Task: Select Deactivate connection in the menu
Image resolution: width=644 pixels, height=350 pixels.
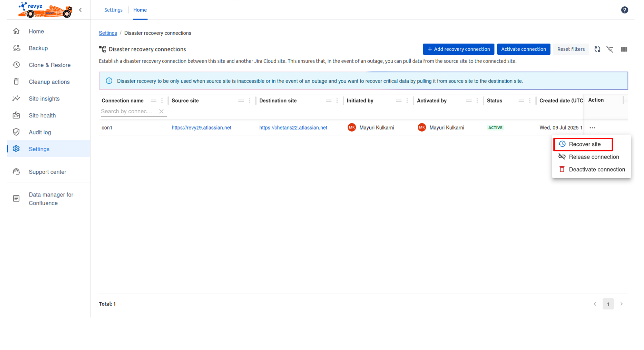Action: coord(596,170)
